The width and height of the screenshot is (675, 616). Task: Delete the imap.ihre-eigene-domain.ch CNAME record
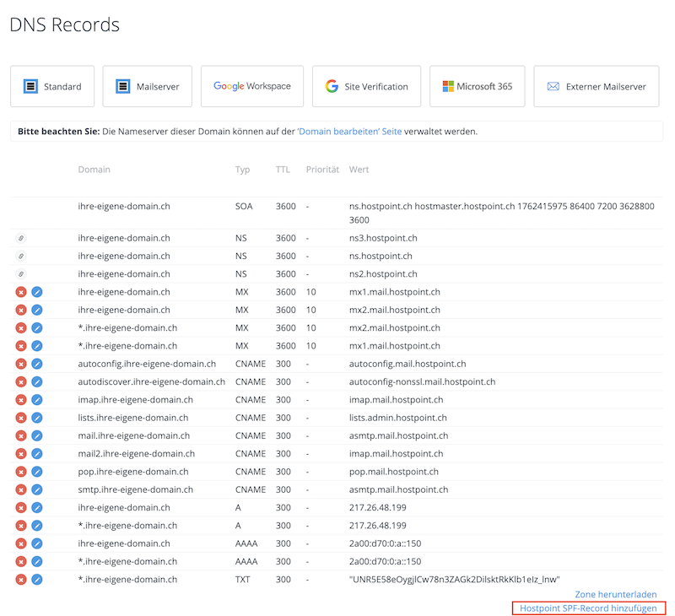21,400
